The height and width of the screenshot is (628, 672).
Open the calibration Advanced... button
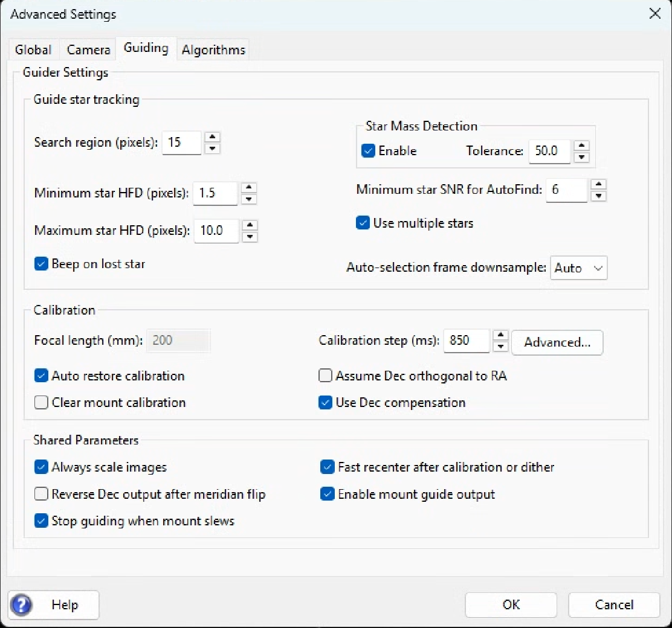click(x=557, y=342)
